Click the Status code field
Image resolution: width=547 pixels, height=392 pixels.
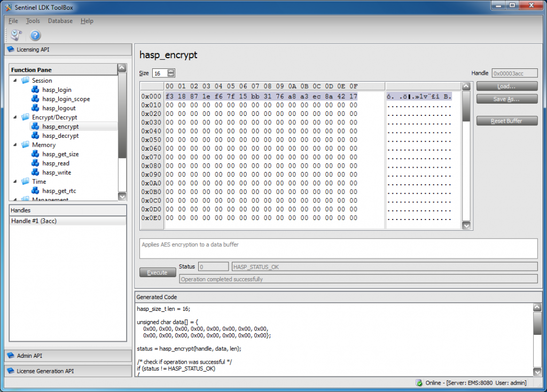[213, 267]
